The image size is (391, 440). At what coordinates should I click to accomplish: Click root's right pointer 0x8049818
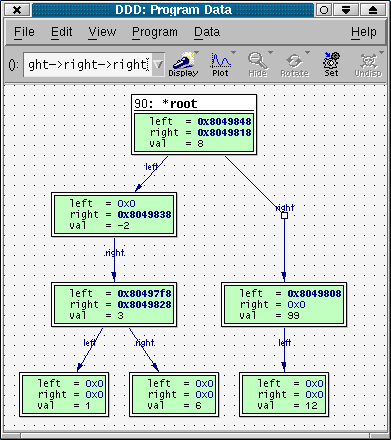tap(224, 133)
